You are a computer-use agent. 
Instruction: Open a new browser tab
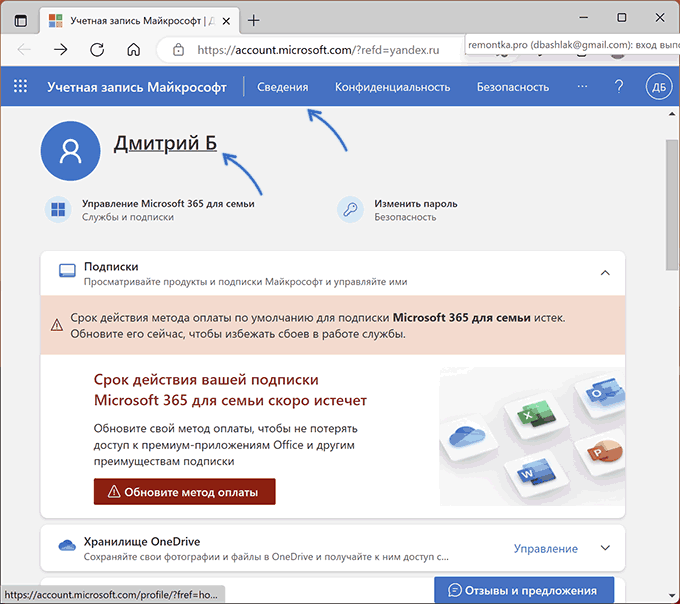254,20
